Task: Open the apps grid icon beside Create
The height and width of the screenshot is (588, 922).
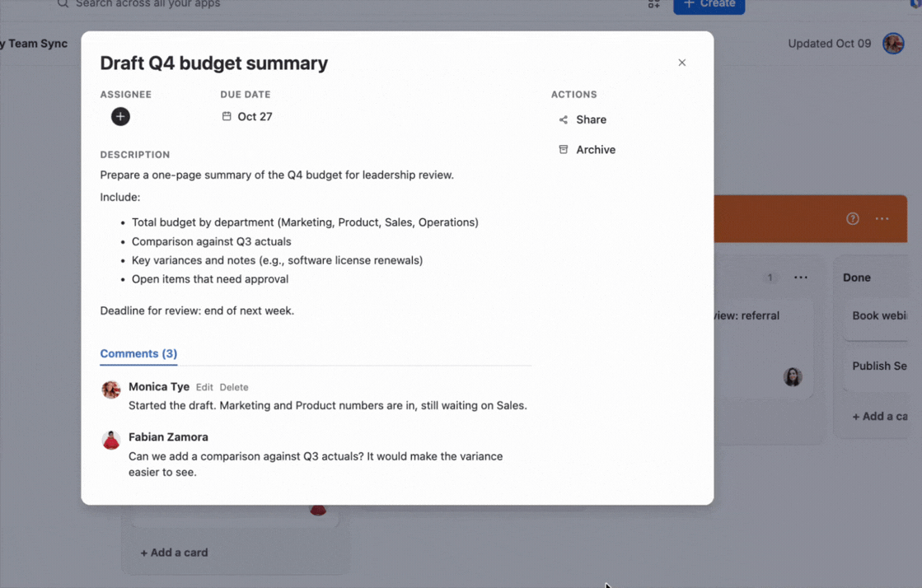Action: [x=654, y=3]
